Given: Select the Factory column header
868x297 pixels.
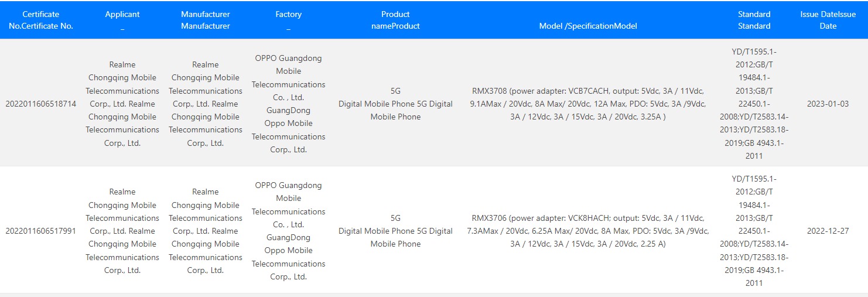Looking at the screenshot, I should tap(288, 20).
